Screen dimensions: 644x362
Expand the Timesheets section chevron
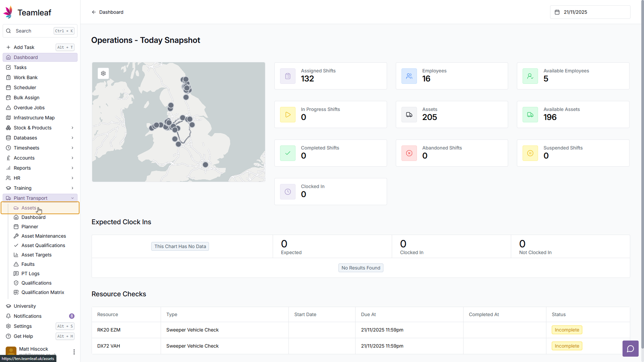[x=72, y=148]
